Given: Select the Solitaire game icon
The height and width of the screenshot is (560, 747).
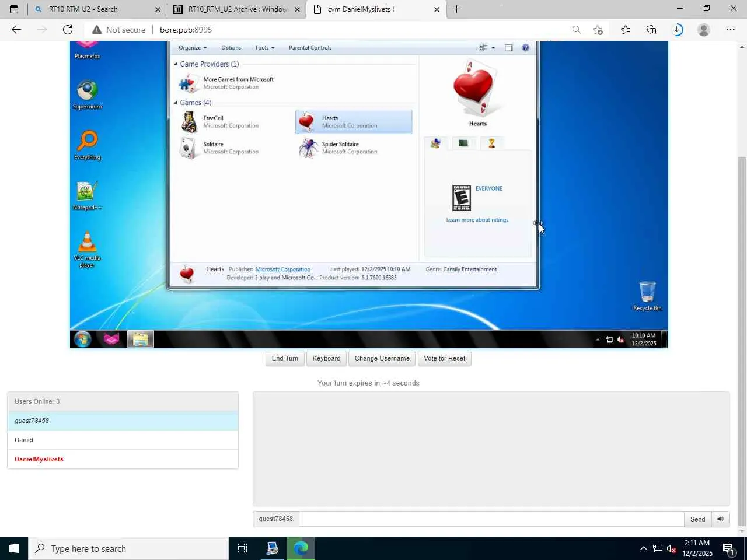Looking at the screenshot, I should click(x=189, y=148).
